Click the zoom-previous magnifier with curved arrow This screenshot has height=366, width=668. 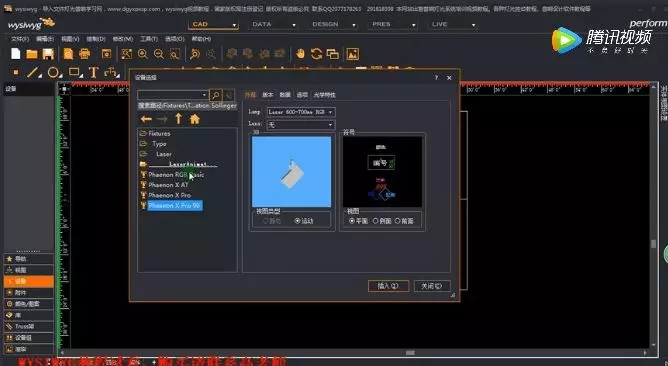coord(195,54)
